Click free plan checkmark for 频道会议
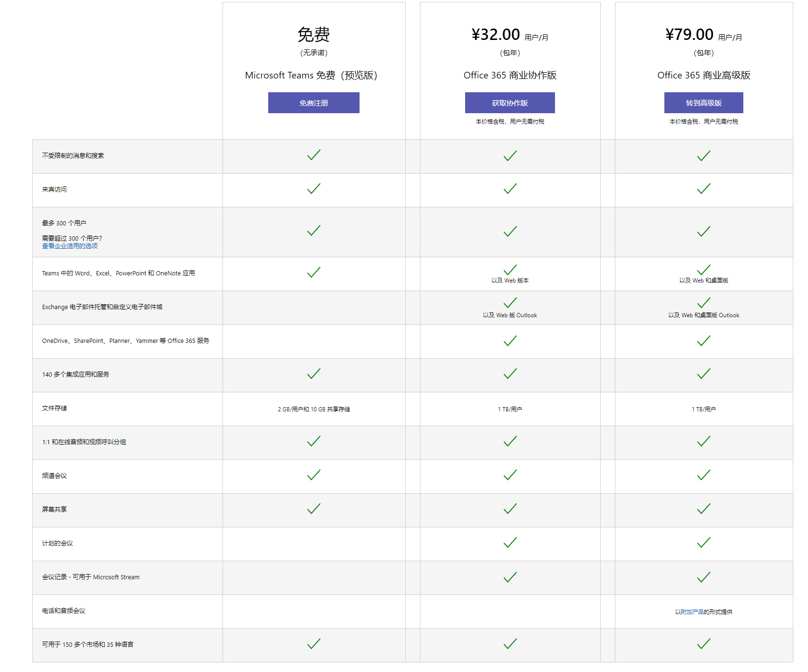Image resolution: width=808 pixels, height=672 pixels. (314, 475)
